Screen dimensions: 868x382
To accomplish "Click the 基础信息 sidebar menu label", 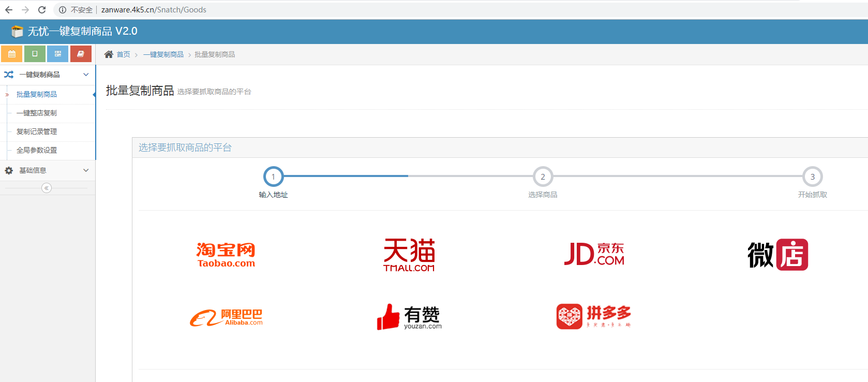I will click(x=33, y=170).
